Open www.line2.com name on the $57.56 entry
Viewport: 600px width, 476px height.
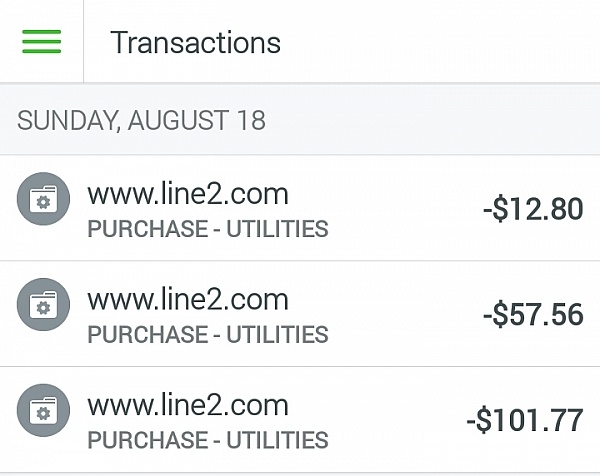click(188, 300)
